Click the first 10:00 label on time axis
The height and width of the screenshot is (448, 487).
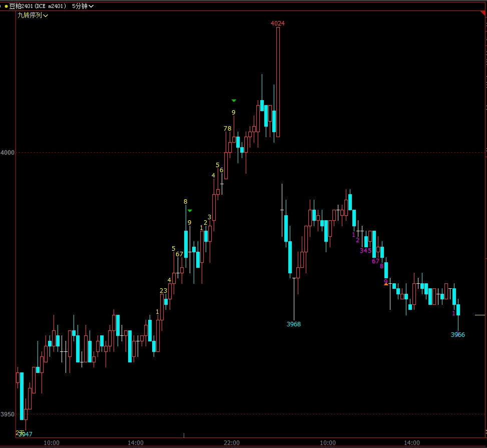[x=52, y=443]
